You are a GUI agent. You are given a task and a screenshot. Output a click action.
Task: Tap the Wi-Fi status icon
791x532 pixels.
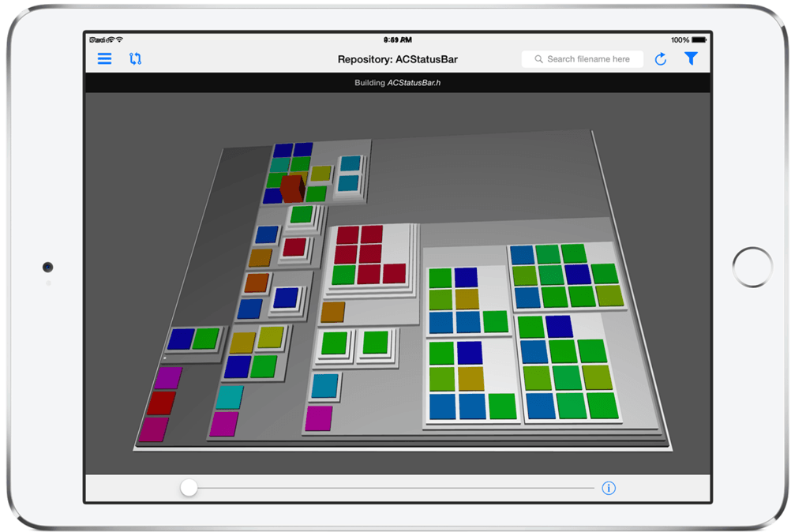tap(119, 39)
